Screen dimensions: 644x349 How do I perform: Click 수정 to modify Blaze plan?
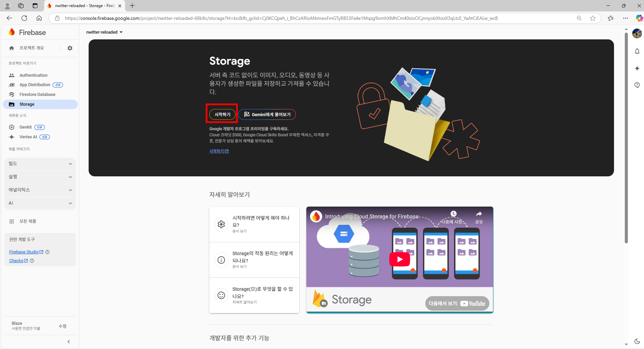pos(63,326)
